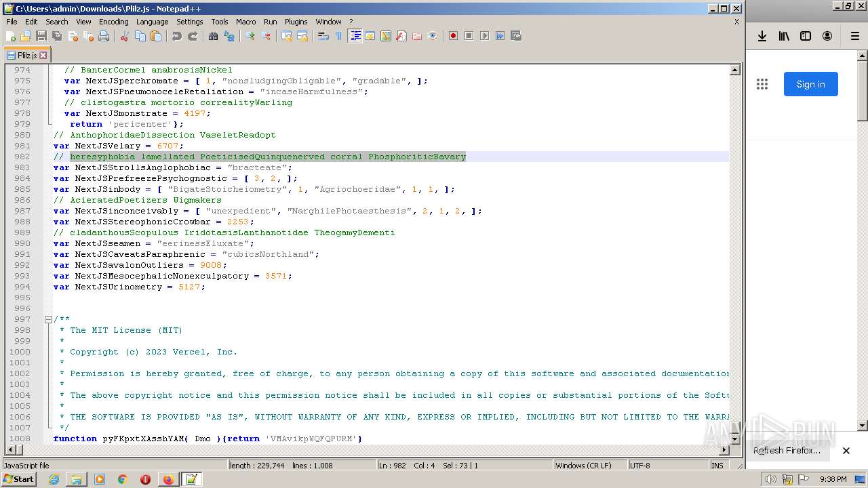Click the Save All toolbar icon

point(57,36)
